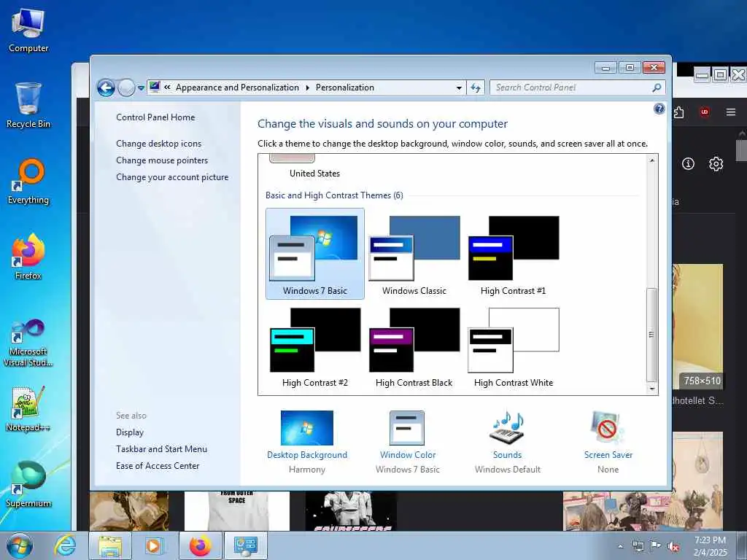747x560 pixels.
Task: Open the Recycle Bin desktop icon
Action: coord(28,106)
